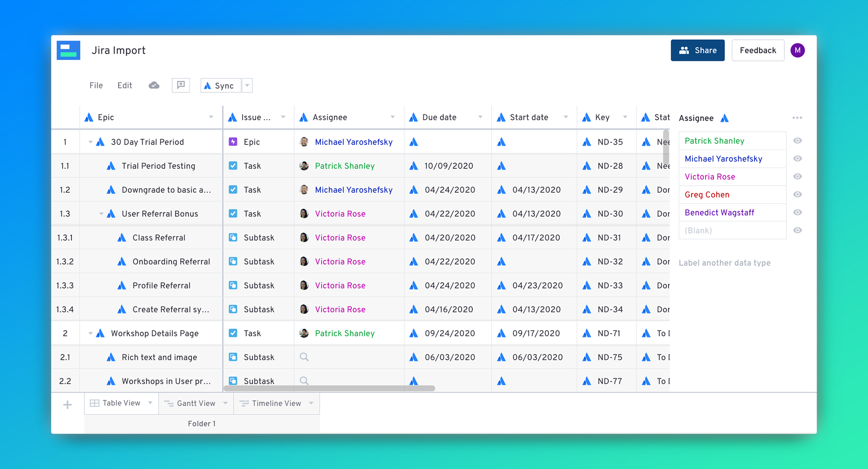Open the Assignee panel three-dot menu
Screen dimensions: 868x469
(x=797, y=118)
